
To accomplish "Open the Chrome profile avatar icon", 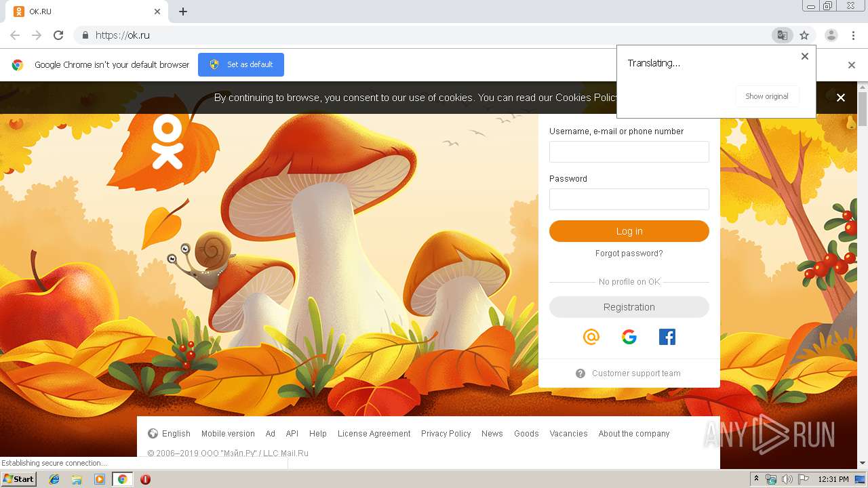I will (x=831, y=35).
